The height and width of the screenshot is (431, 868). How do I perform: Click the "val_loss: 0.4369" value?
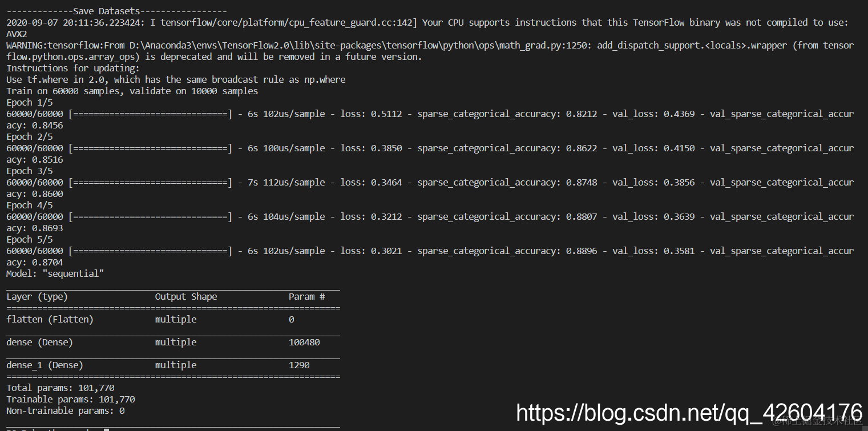click(x=653, y=114)
